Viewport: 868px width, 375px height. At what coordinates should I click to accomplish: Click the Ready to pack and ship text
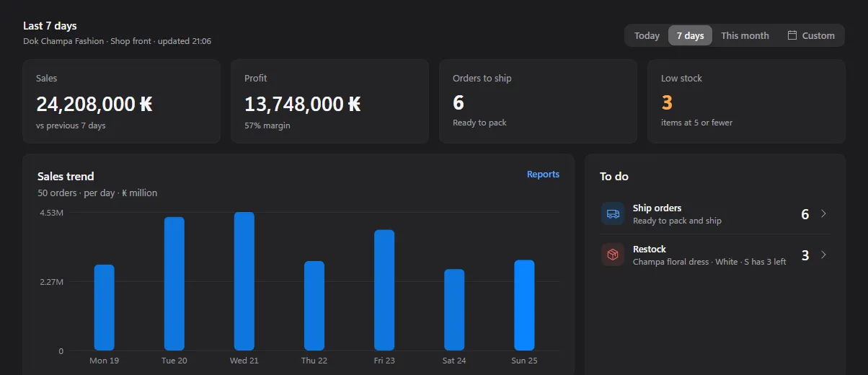point(677,221)
